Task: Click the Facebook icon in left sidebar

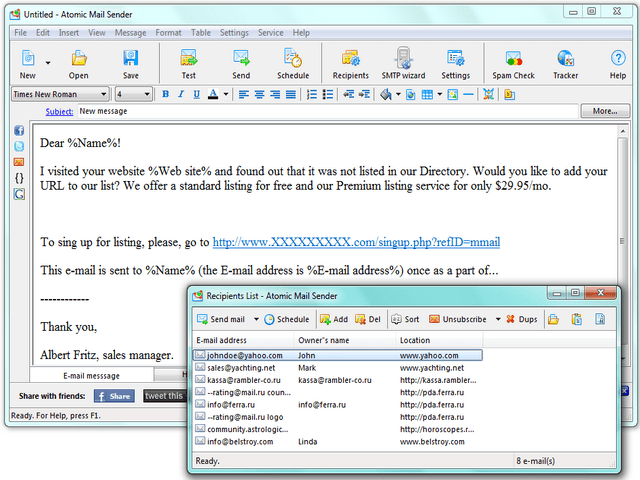Action: click(19, 131)
